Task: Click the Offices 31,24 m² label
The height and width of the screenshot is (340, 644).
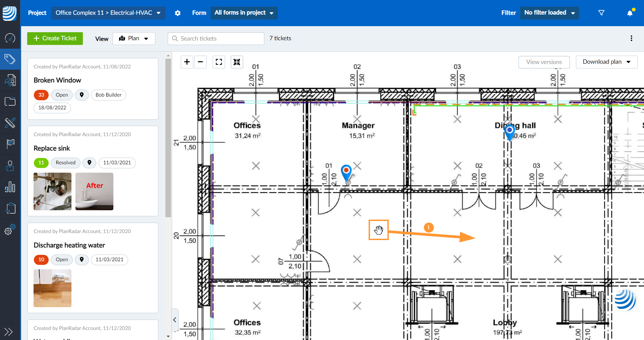Action: click(247, 130)
